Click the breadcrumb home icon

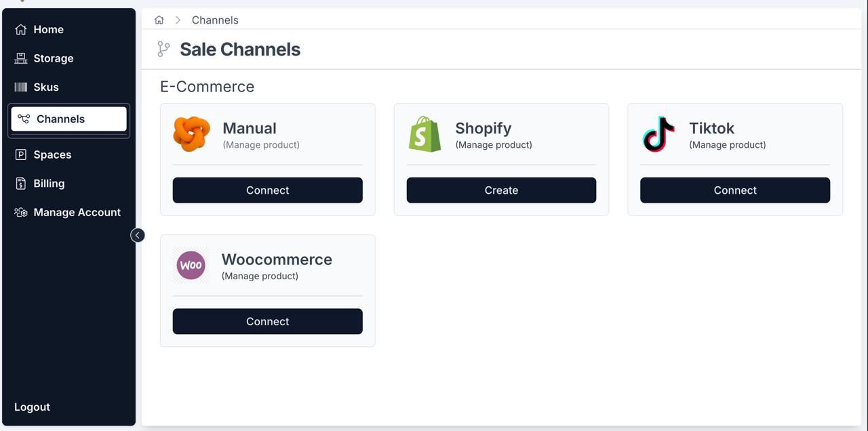coord(159,20)
